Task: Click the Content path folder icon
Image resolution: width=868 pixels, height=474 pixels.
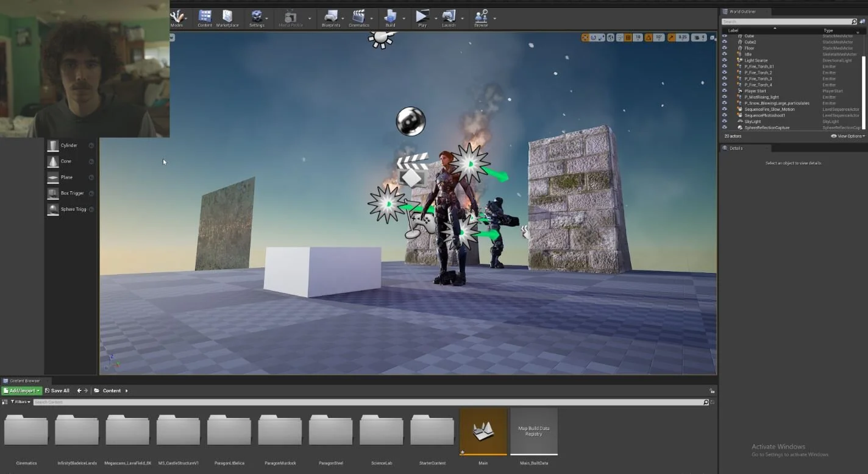Action: (97, 391)
